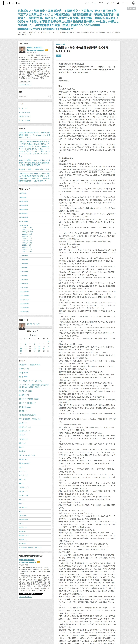The height and width of the screenshot is (644, 138).
Task: Click the PRO badge beside the profile name
Action: (46, 50)
